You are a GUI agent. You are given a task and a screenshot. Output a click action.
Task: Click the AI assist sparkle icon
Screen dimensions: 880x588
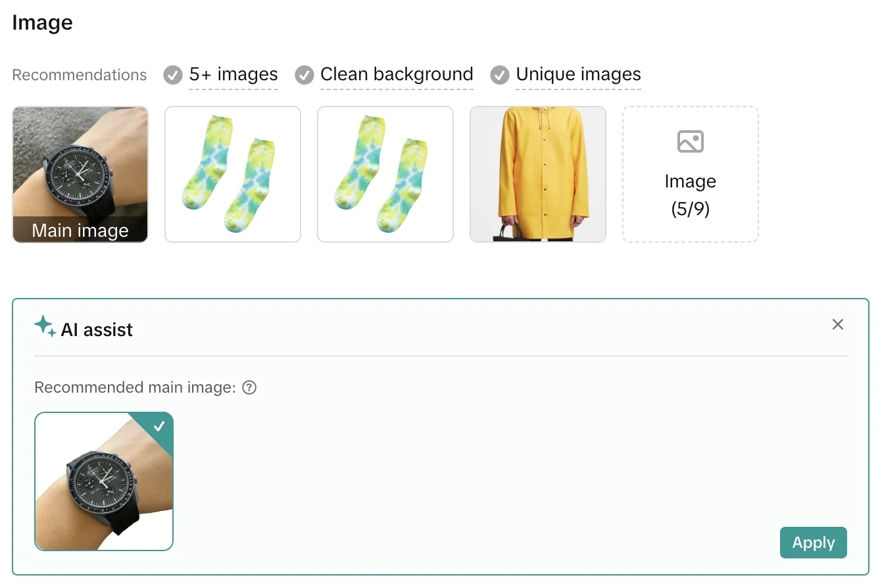pyautogui.click(x=45, y=327)
